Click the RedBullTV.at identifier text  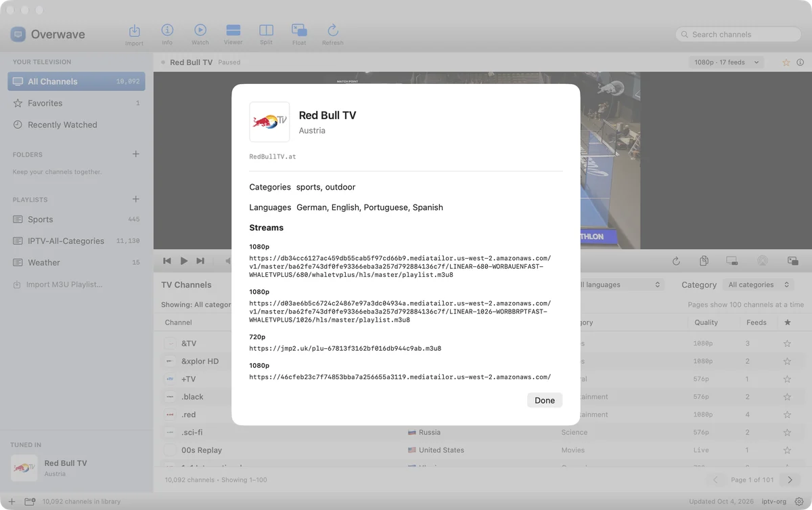point(273,156)
